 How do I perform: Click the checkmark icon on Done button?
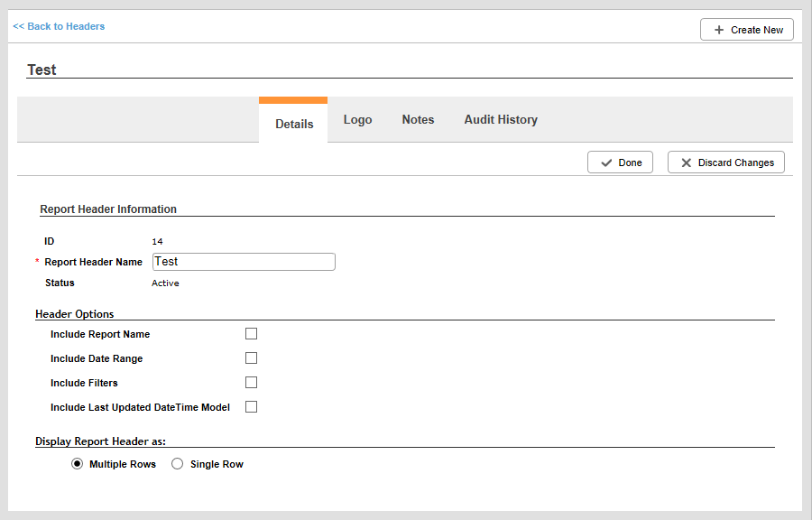tap(606, 162)
